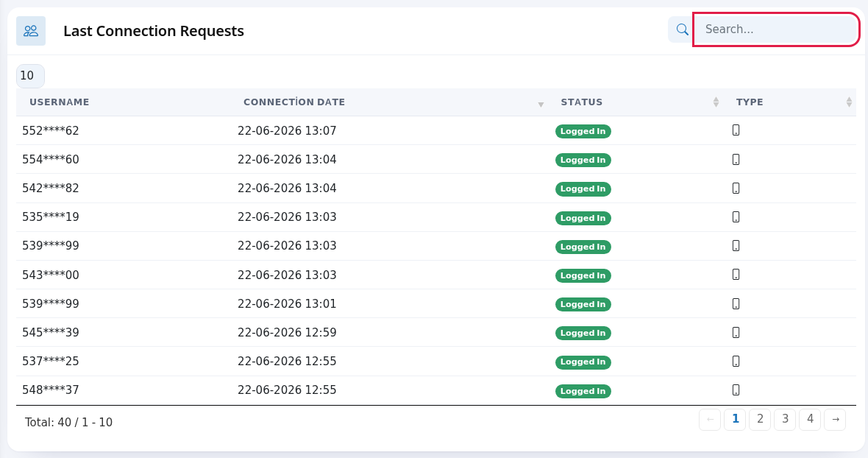Go to pagination page 2
868x458 pixels.
(760, 419)
